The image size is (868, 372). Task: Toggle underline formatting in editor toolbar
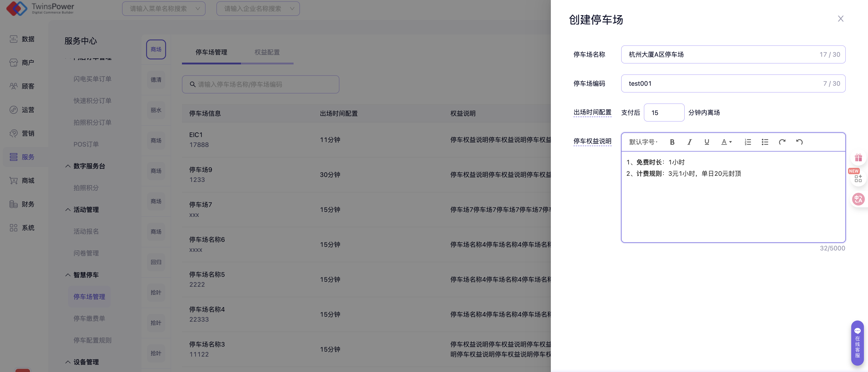click(707, 142)
